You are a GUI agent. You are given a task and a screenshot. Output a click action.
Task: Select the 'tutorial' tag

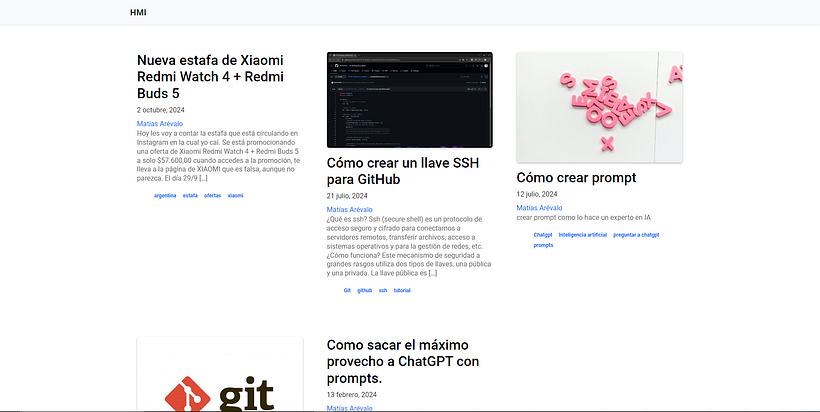pos(402,290)
